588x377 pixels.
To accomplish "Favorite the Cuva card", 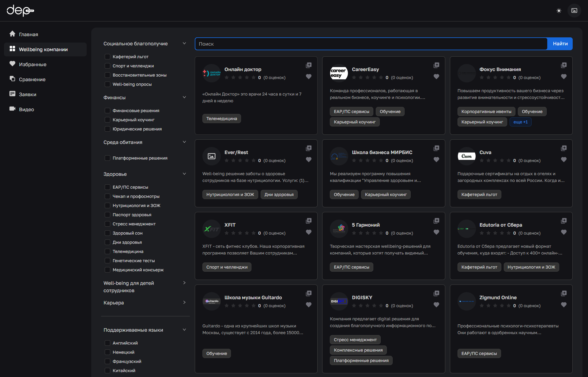I will [x=564, y=160].
